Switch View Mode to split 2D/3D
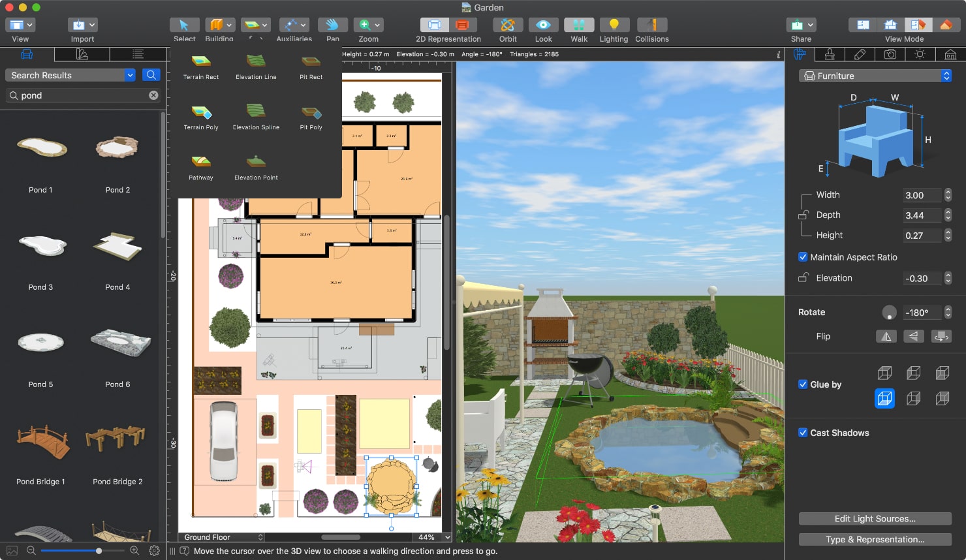The image size is (966, 560). pos(918,25)
